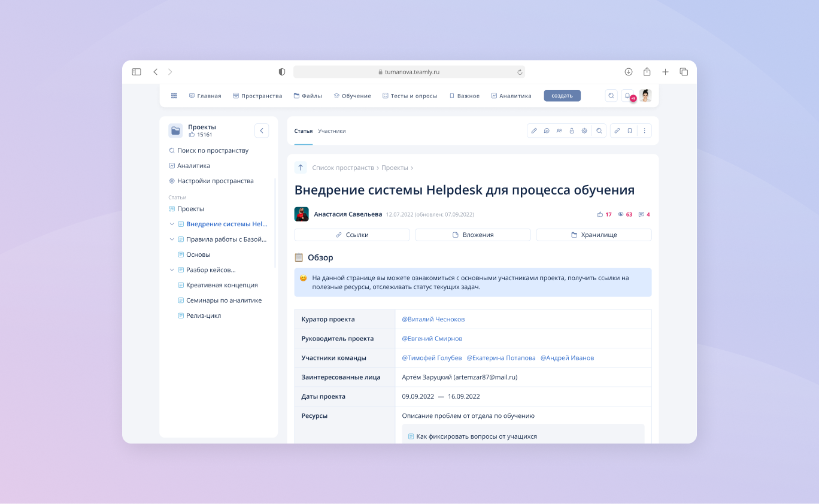Viewport: 819px width, 504px height.
Task: Open user profile avatar in top bar
Action: pyautogui.click(x=645, y=96)
